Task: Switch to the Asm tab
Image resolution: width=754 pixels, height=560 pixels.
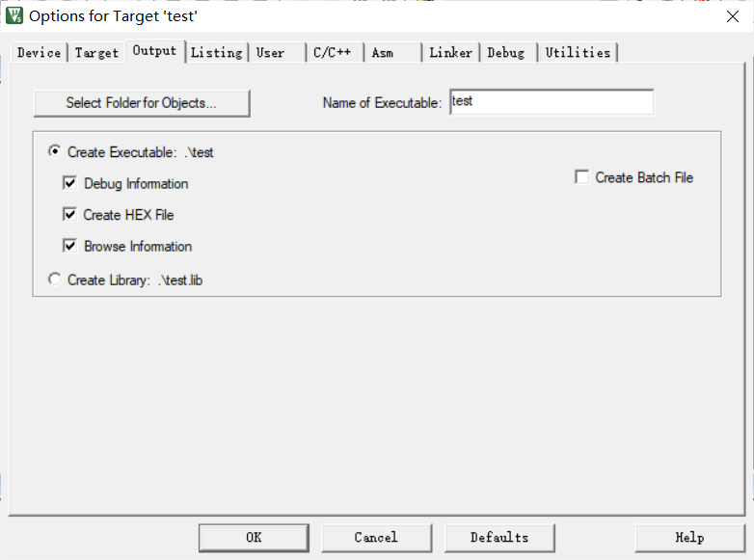Action: [391, 52]
